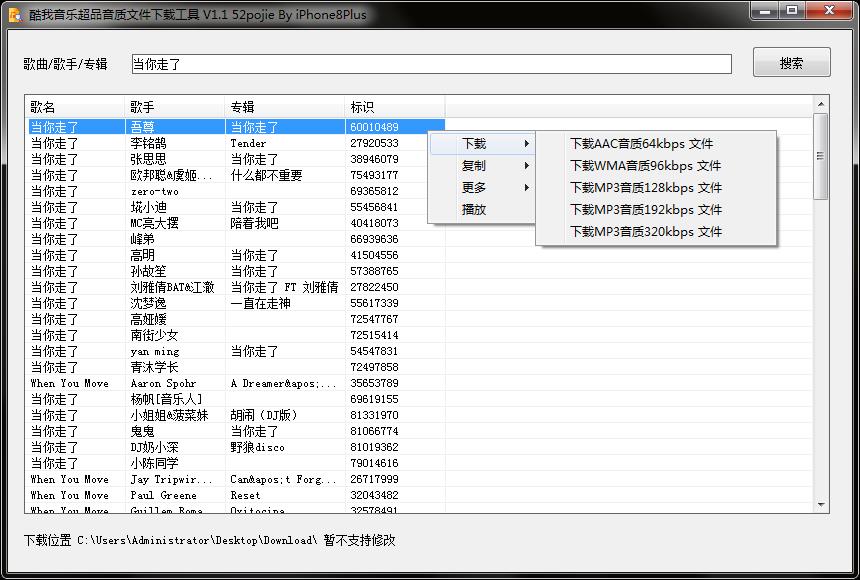Screen dimensions: 860x580
Task: Select the When You Move row by Paul Greene
Action: [236, 495]
